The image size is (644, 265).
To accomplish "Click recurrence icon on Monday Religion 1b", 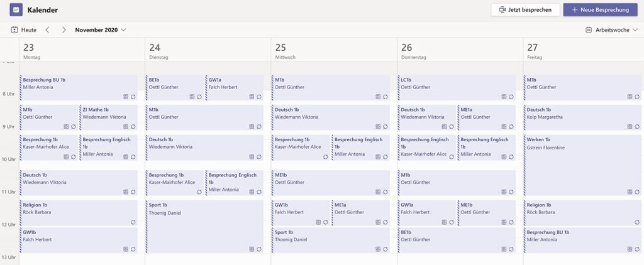I will click(133, 222).
